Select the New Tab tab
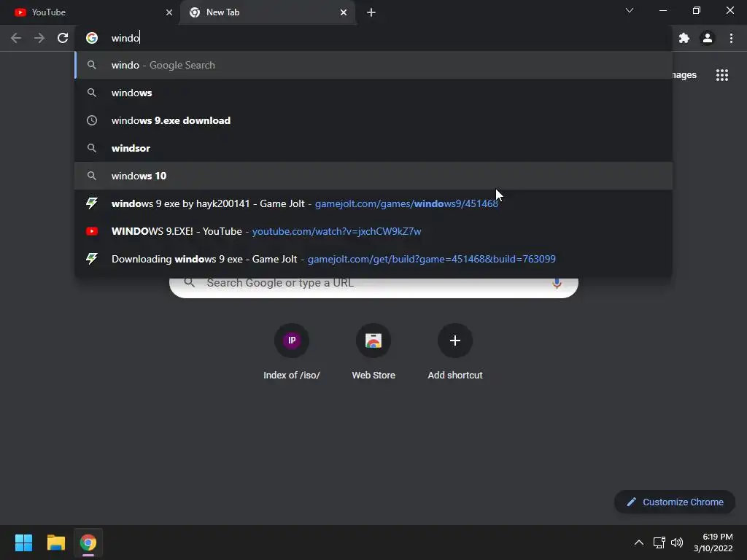Viewport: 747px width, 560px height. tap(268, 12)
